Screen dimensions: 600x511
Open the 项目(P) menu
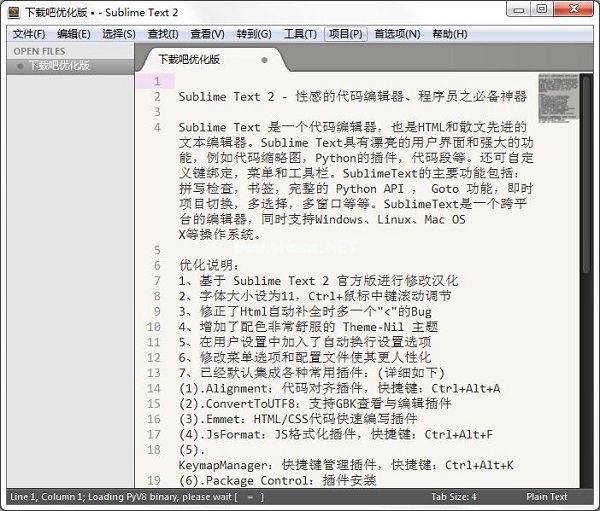tap(346, 34)
